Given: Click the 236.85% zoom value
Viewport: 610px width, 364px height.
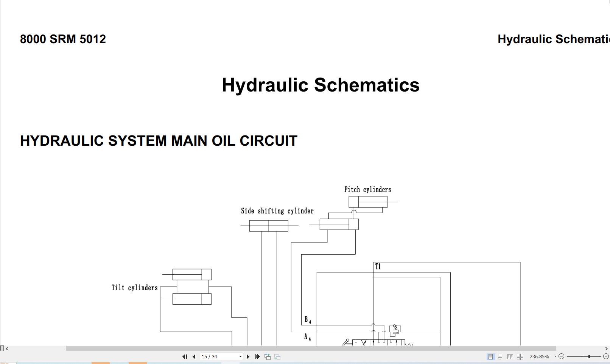Looking at the screenshot, I should click(539, 356).
